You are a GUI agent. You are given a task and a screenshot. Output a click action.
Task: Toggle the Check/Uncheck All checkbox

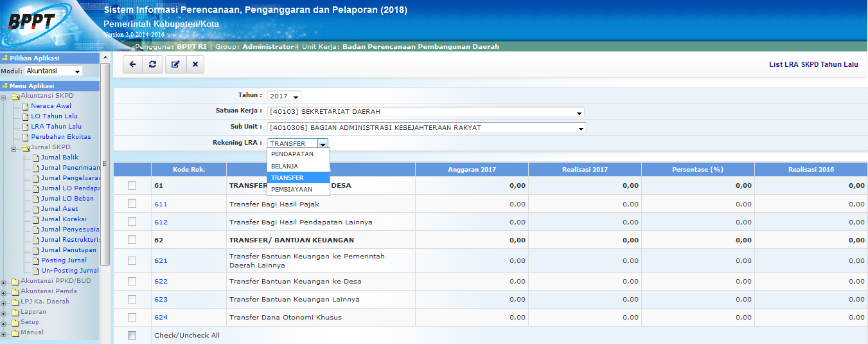pos(132,336)
